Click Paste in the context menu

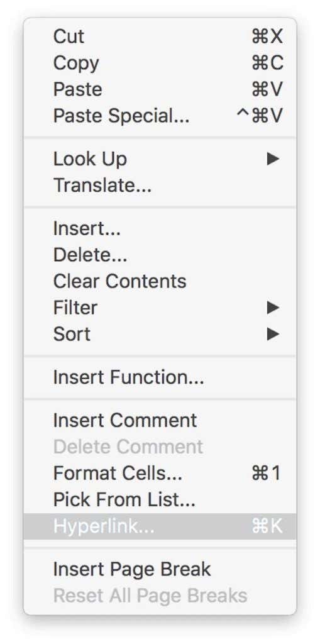point(160,89)
